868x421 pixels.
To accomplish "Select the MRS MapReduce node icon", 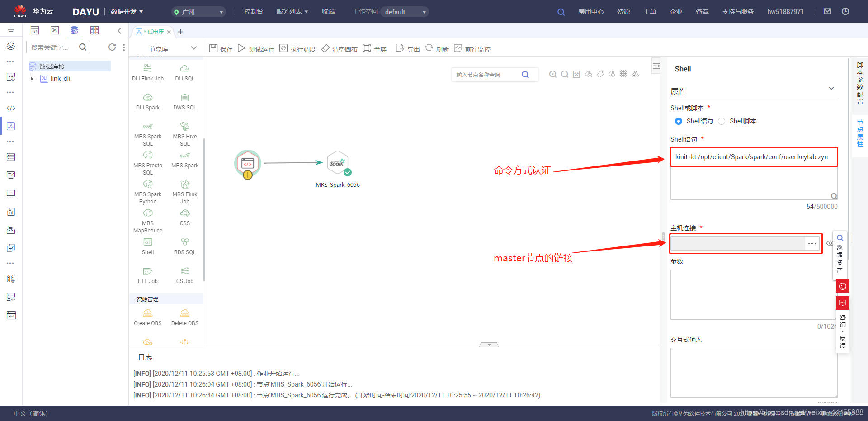I will [x=148, y=213].
